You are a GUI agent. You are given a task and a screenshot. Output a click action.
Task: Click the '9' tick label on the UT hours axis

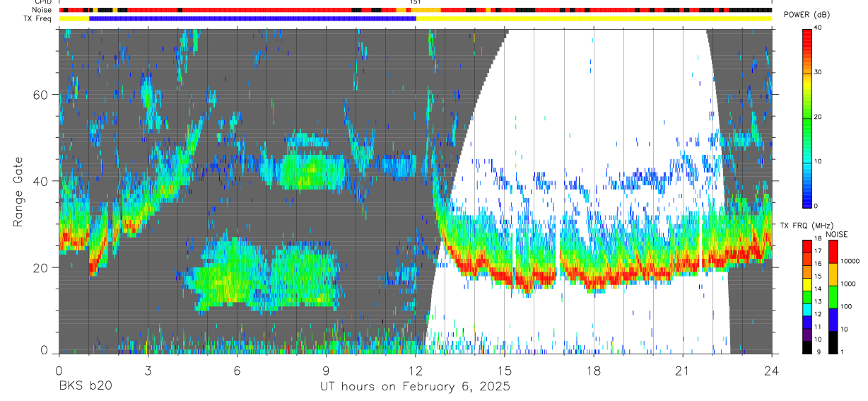tap(326, 370)
